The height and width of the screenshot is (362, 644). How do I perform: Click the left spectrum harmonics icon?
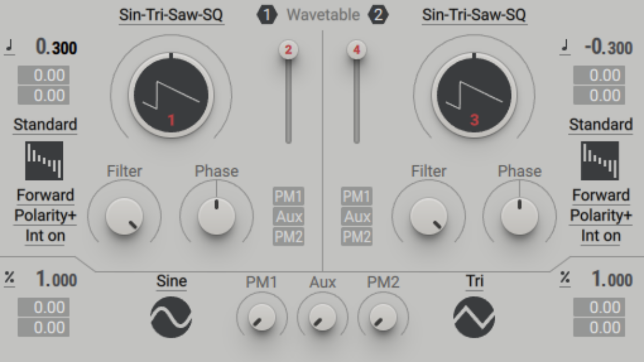[x=45, y=161]
